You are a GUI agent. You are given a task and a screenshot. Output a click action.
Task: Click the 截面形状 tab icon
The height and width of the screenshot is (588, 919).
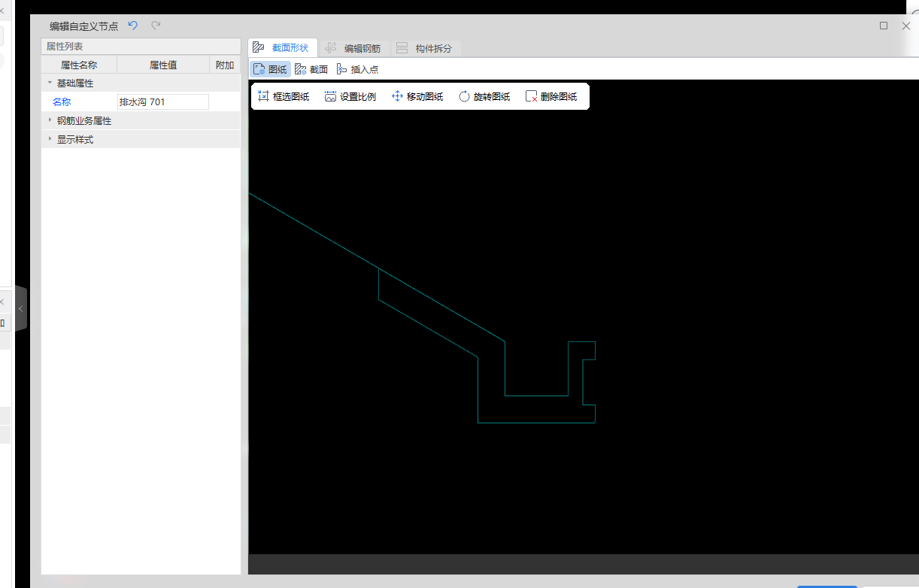259,48
